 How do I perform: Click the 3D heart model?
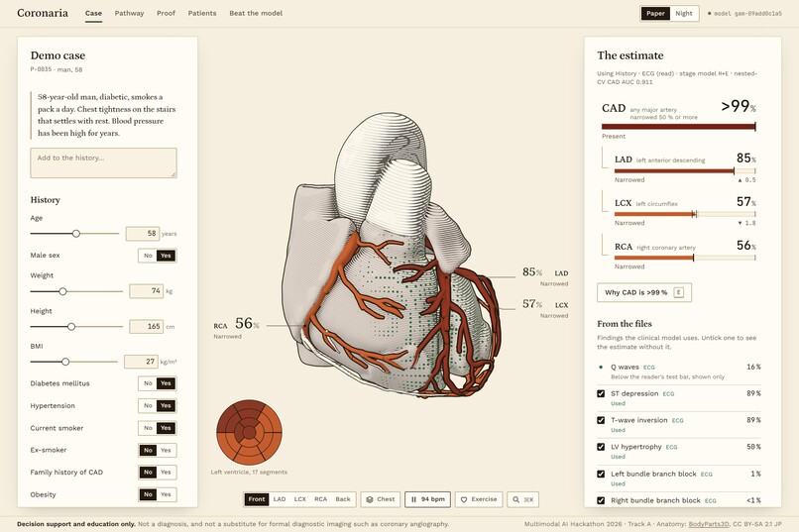(393, 255)
